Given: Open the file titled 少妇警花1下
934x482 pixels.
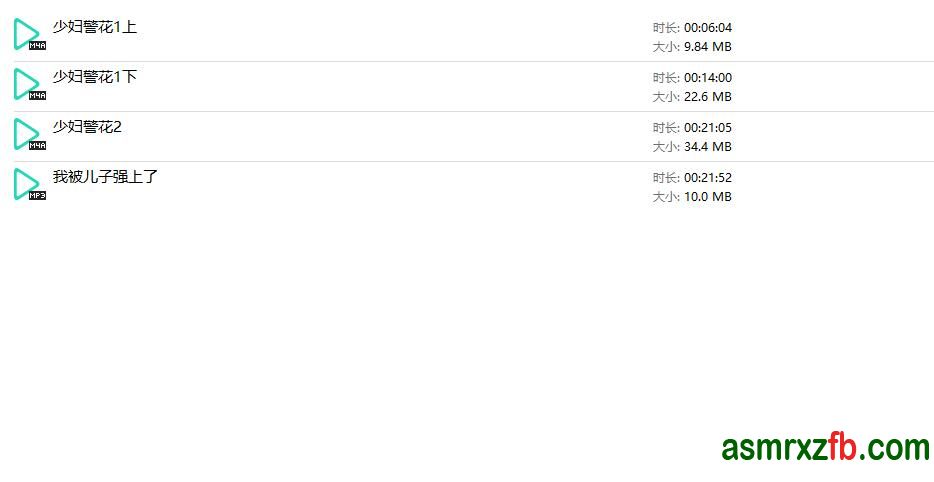Looking at the screenshot, I should pos(95,77).
